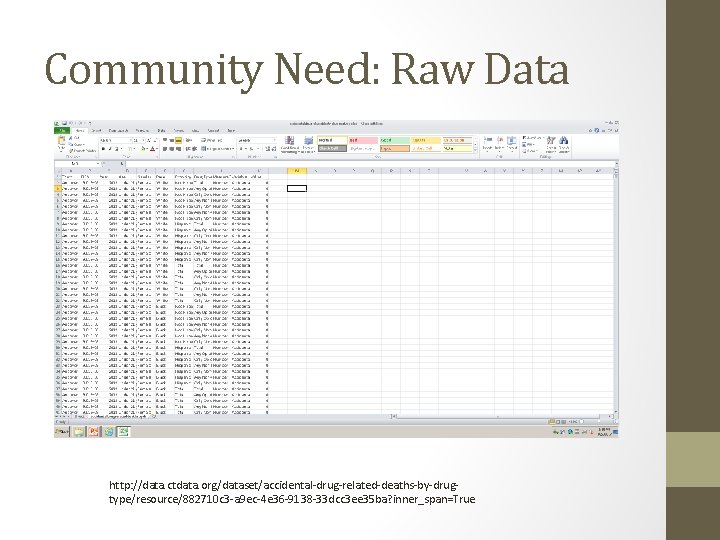Switch to the Page Layout ribbon tab
Viewport: 720px width, 540px height.
118,130
